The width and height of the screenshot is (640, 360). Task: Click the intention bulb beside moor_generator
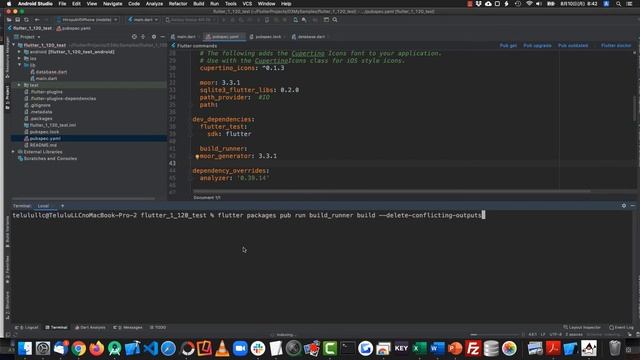point(197,156)
